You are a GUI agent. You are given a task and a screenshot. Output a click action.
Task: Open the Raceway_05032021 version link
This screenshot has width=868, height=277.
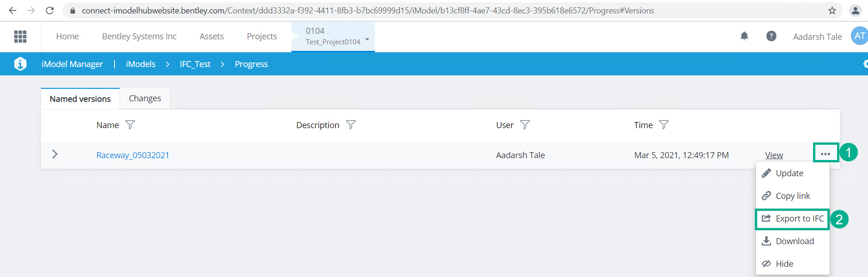[x=133, y=155]
